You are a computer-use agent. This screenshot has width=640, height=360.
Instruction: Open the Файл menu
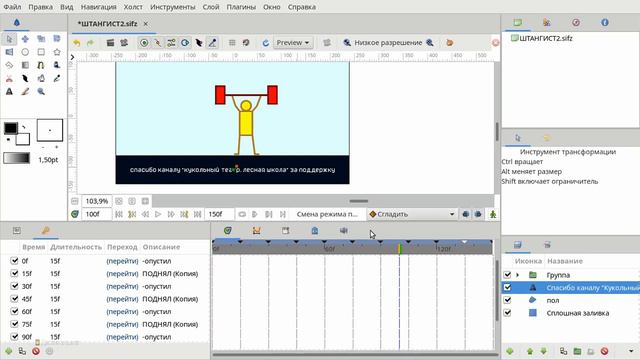[x=12, y=7]
